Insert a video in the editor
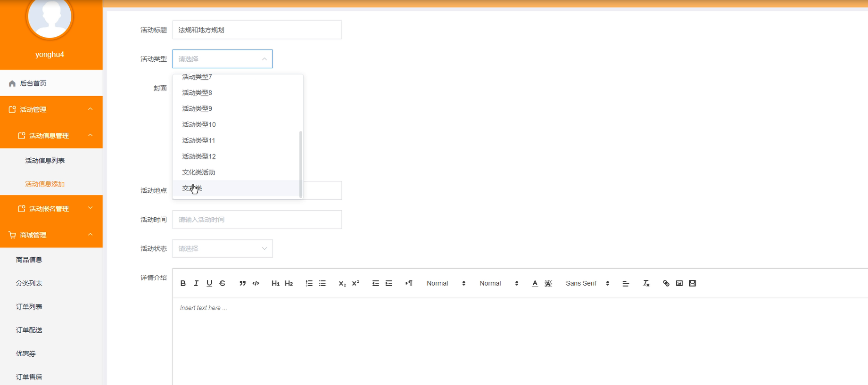 click(x=692, y=283)
